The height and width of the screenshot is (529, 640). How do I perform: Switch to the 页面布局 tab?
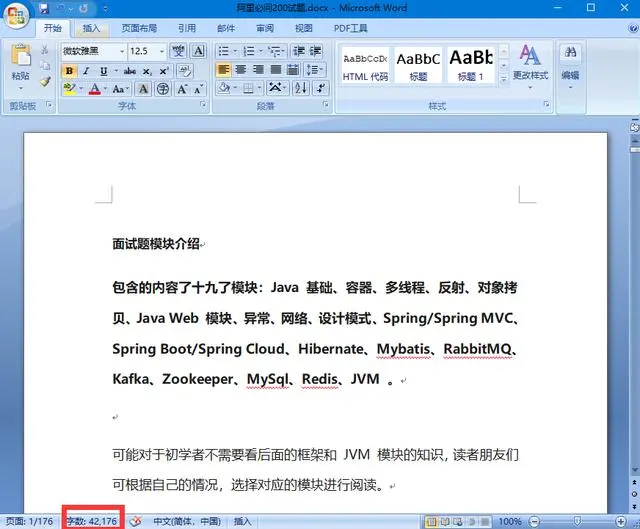(139, 28)
